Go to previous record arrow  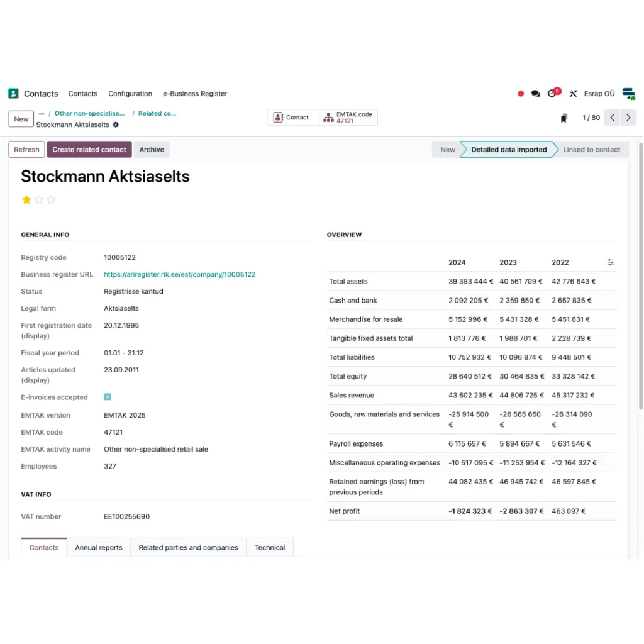[612, 118]
